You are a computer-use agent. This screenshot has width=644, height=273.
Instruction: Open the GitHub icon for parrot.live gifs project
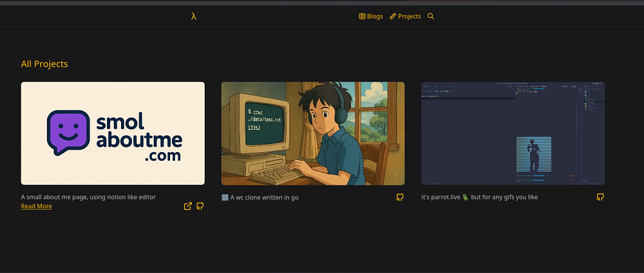click(600, 197)
